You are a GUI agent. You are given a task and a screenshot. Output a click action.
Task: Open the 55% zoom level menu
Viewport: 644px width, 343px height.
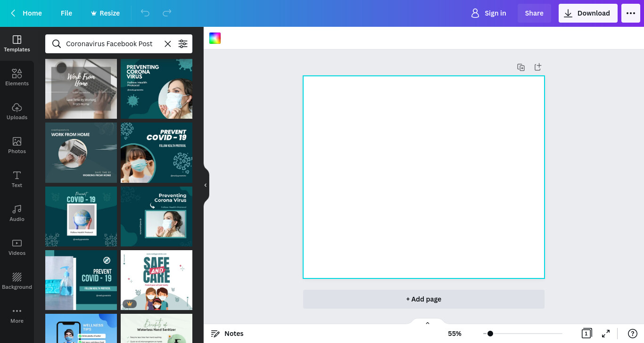(454, 334)
